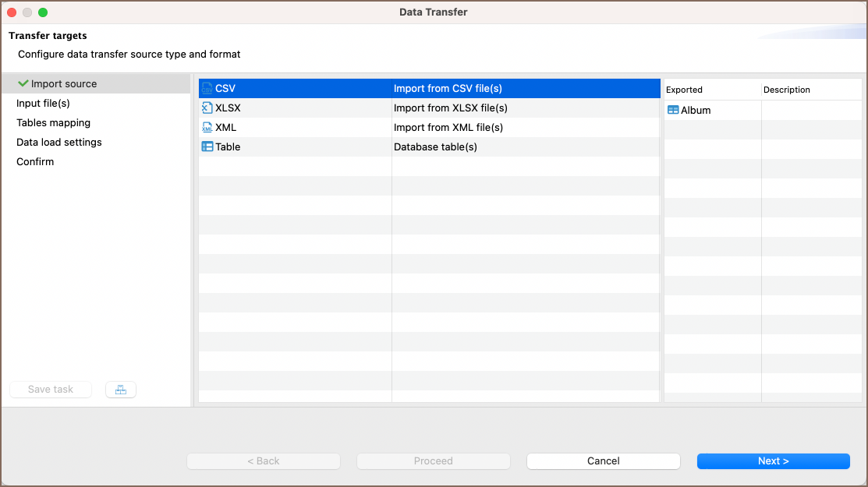The height and width of the screenshot is (487, 868).
Task: Click the Cancel button
Action: pyautogui.click(x=603, y=461)
